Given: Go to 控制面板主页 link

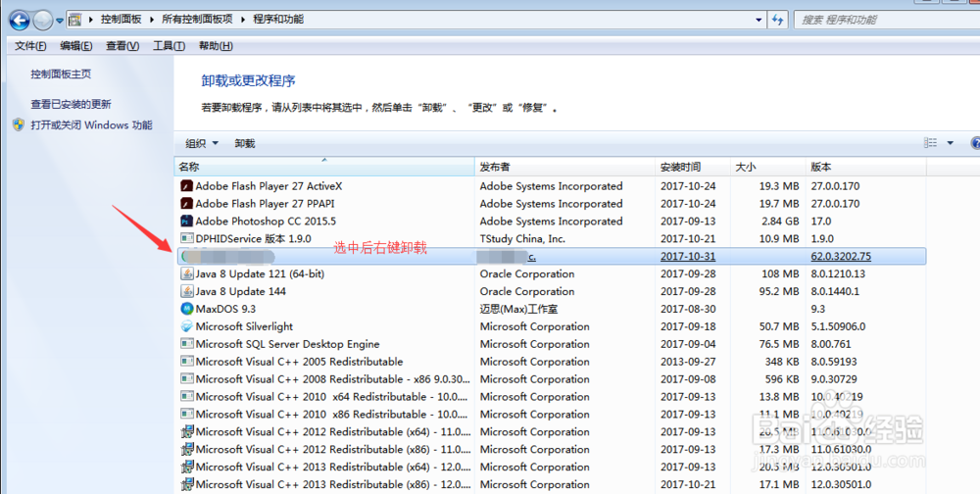Looking at the screenshot, I should click(x=61, y=74).
